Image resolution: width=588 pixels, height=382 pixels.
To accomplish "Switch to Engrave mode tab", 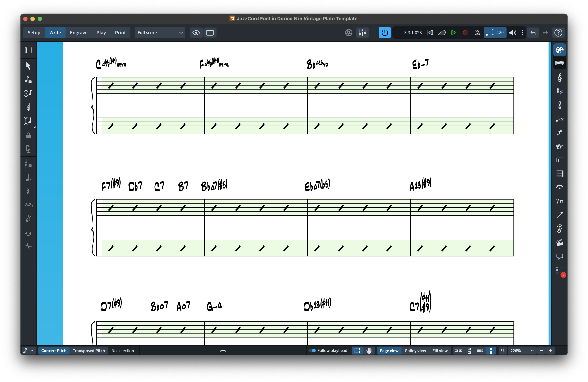I will [79, 33].
